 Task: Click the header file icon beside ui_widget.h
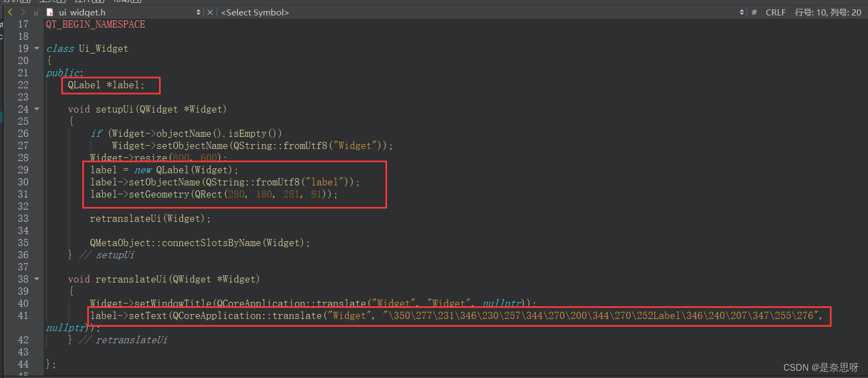click(50, 12)
